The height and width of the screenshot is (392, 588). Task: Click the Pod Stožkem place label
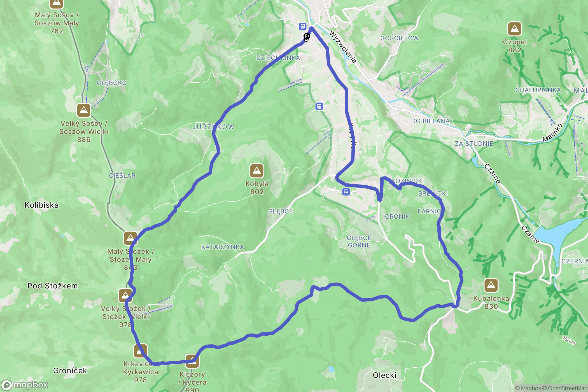pyautogui.click(x=53, y=286)
